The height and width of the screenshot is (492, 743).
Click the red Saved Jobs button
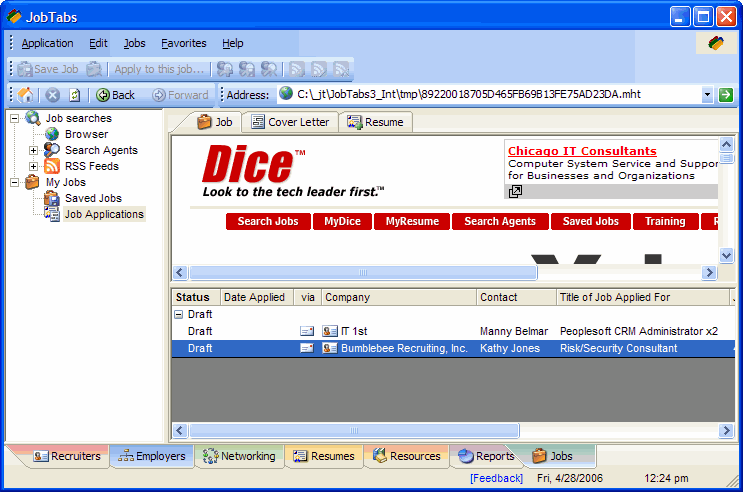tap(590, 221)
